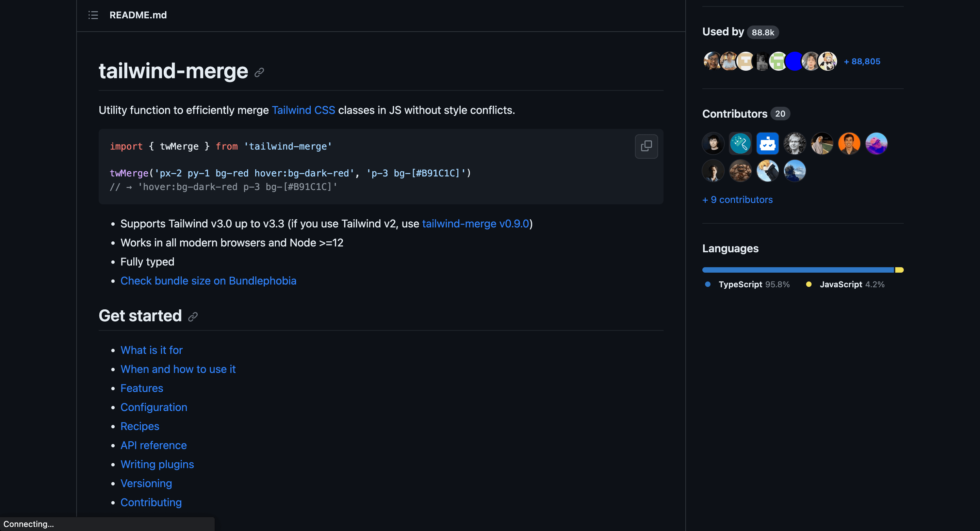Open the solid blue circle user avatar
This screenshot has width=980, height=531.
[794, 61]
